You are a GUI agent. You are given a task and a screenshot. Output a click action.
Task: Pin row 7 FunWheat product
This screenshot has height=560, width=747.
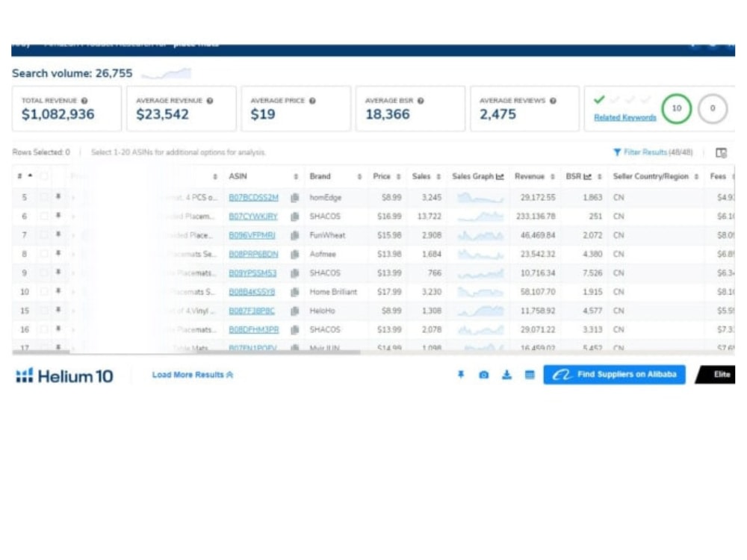tap(58, 234)
